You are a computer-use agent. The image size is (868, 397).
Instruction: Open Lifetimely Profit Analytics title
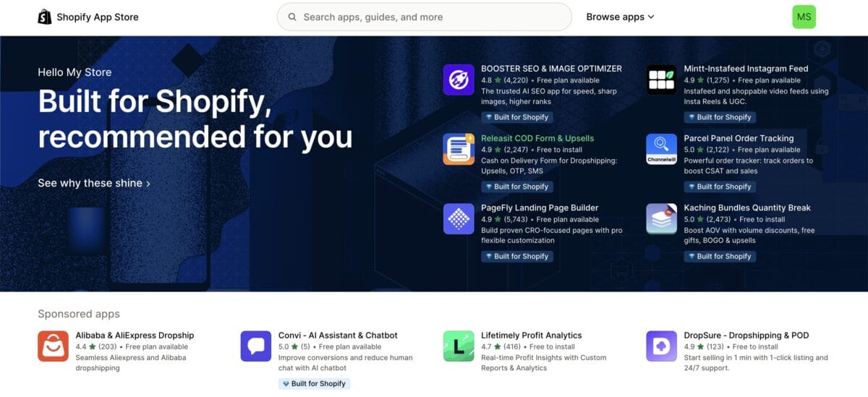pyautogui.click(x=532, y=336)
